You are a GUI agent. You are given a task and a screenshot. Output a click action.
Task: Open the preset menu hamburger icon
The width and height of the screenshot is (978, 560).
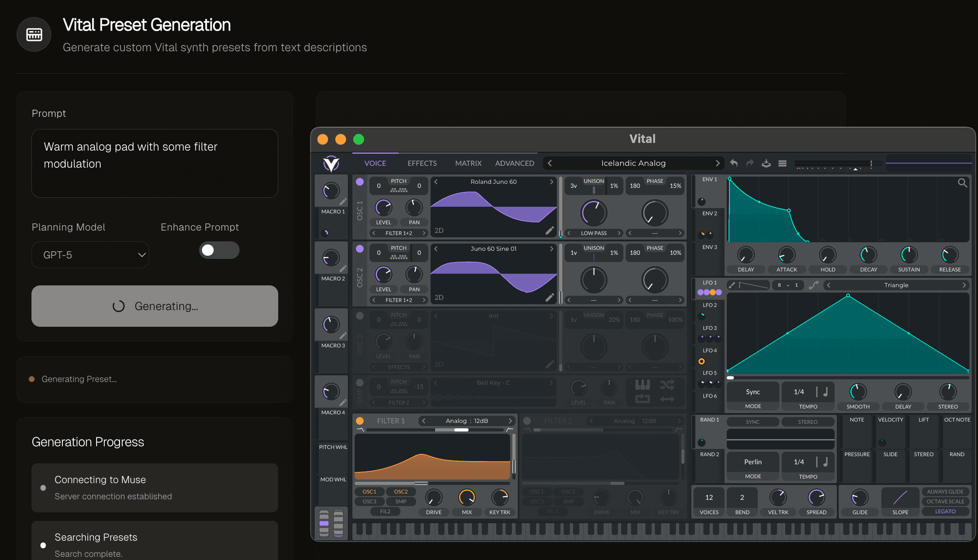(782, 163)
